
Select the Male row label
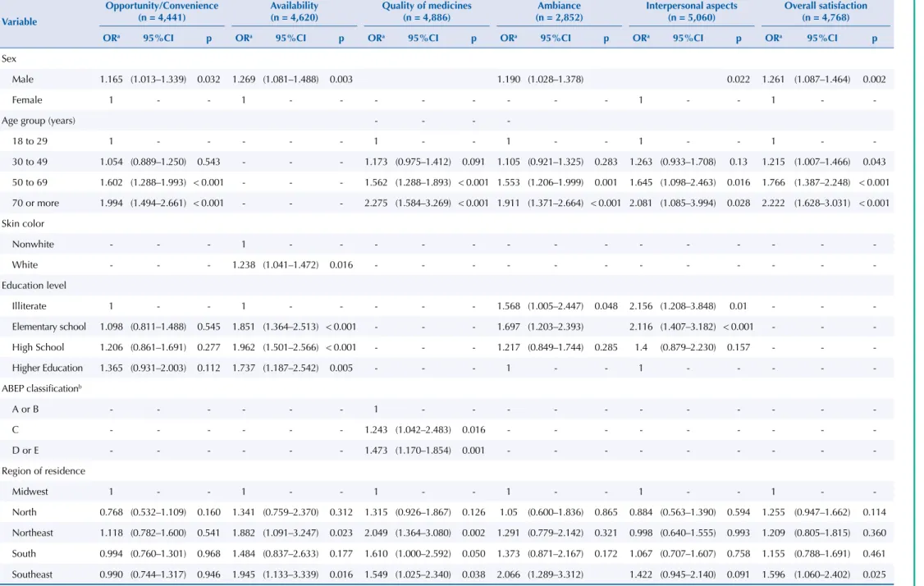point(22,80)
